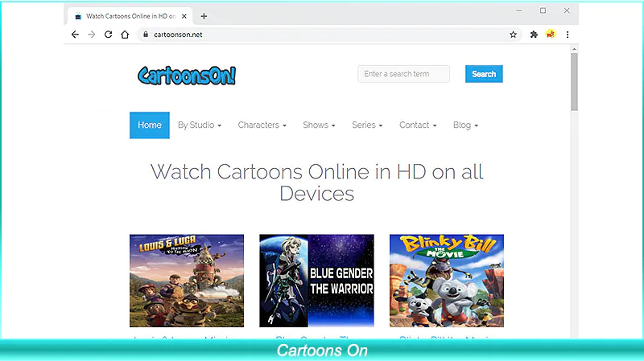This screenshot has width=644, height=361.
Task: Bookmark this page with the star icon
Action: click(x=513, y=35)
